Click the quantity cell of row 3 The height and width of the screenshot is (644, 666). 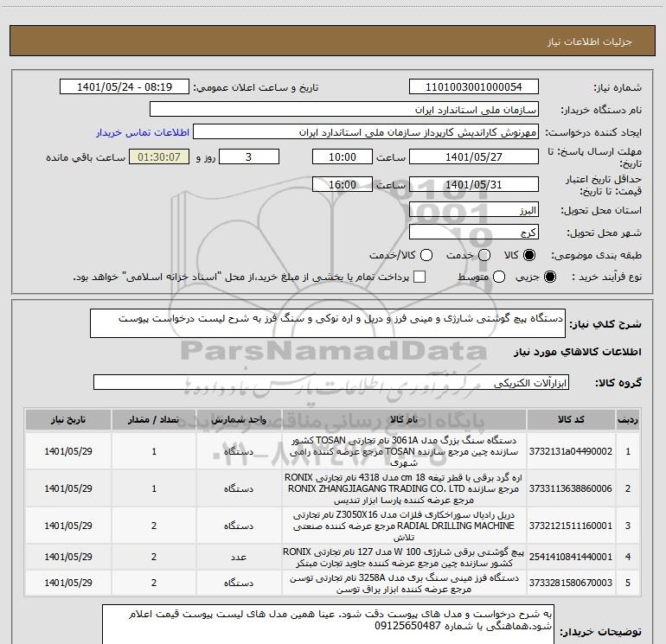pyautogui.click(x=154, y=526)
